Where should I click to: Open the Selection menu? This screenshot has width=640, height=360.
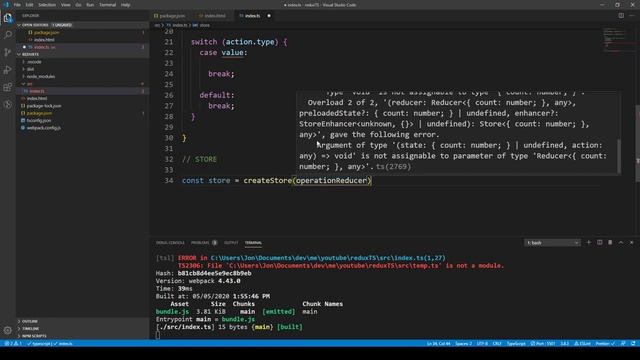point(47,5)
